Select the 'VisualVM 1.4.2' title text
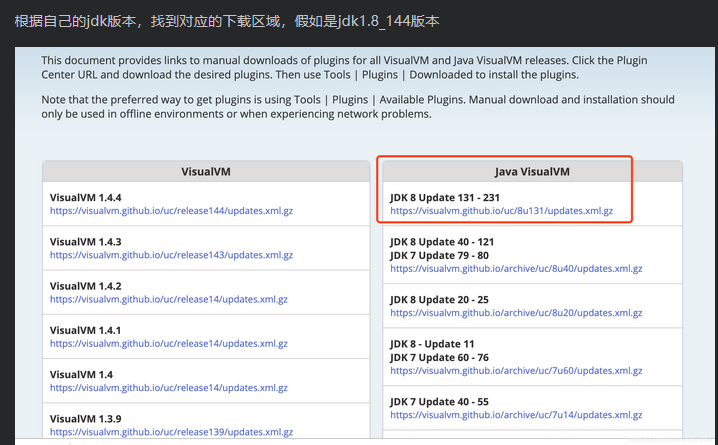This screenshot has width=718, height=445. coord(86,286)
